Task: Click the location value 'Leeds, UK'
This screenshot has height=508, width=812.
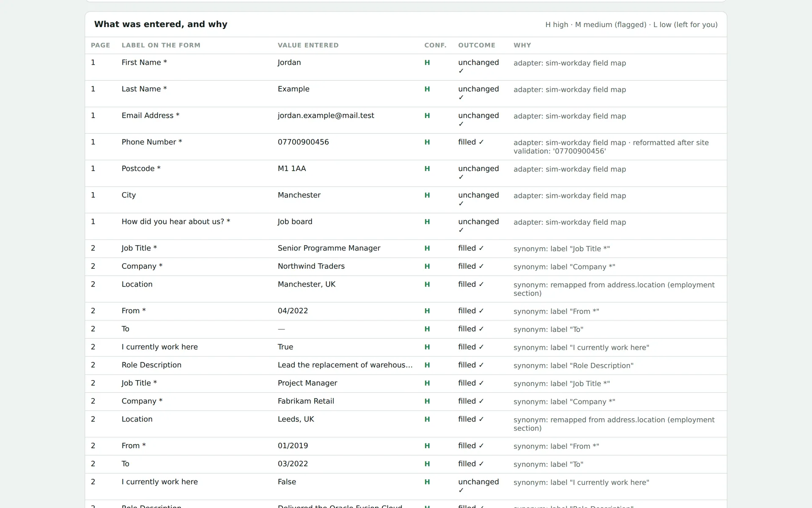Action: [x=296, y=419]
